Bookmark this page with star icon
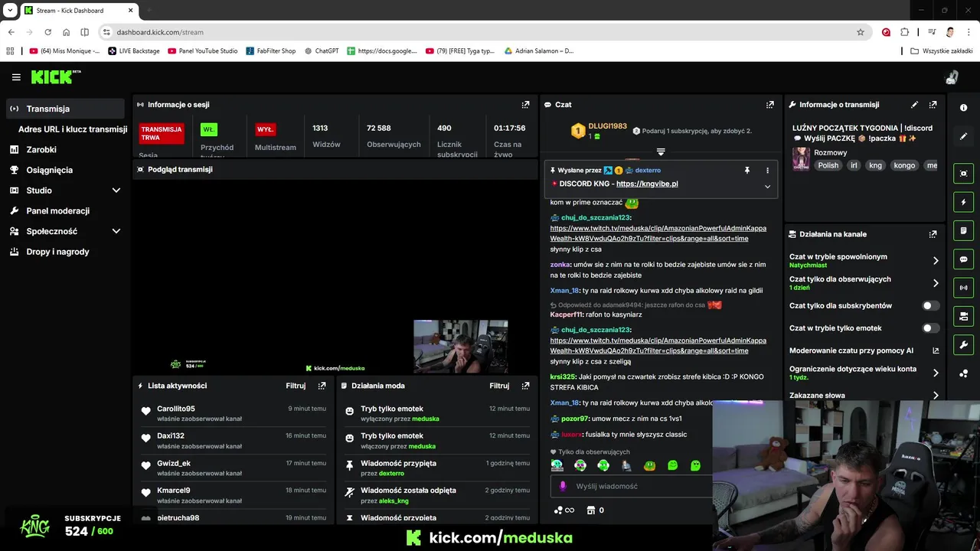The image size is (980, 551). pyautogui.click(x=861, y=32)
